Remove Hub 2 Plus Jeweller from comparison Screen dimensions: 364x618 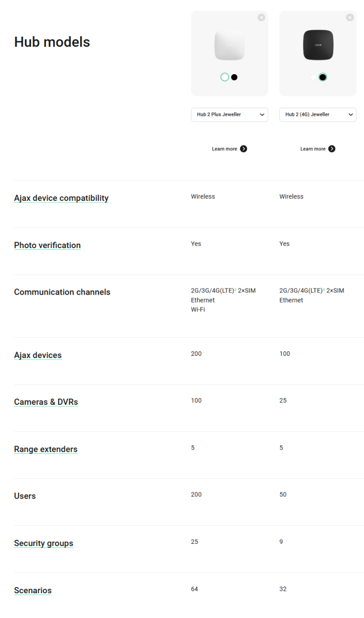pos(262,18)
